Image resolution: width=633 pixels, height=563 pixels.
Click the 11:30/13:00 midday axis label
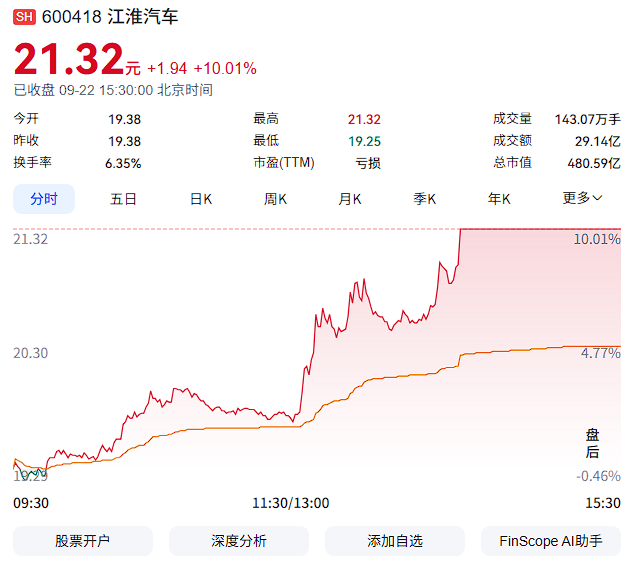pyautogui.click(x=291, y=503)
